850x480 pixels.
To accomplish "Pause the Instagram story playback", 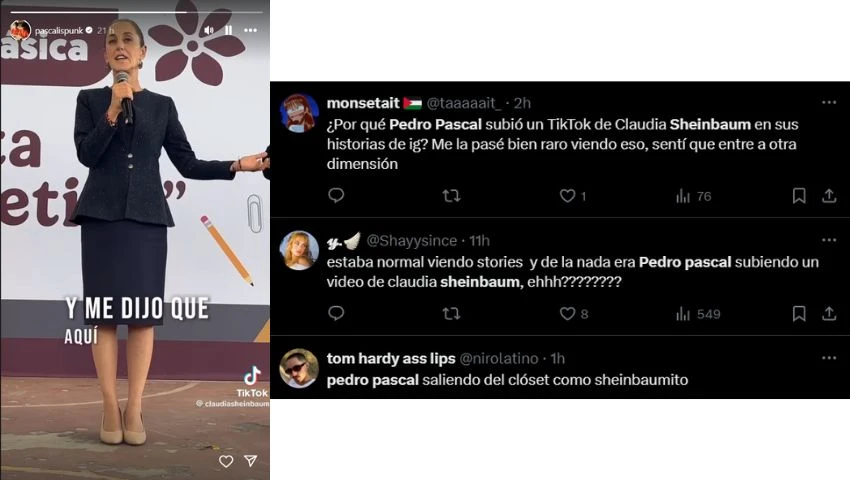I will 229,30.
